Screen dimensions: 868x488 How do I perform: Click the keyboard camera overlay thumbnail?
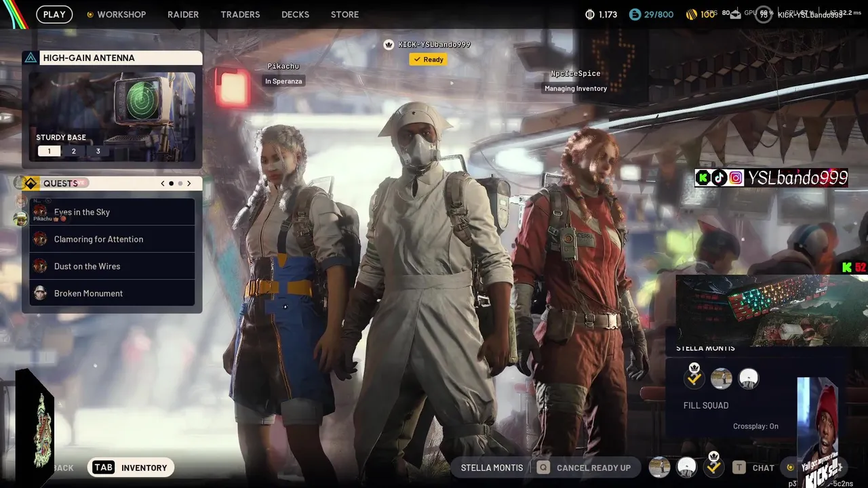pos(772,310)
